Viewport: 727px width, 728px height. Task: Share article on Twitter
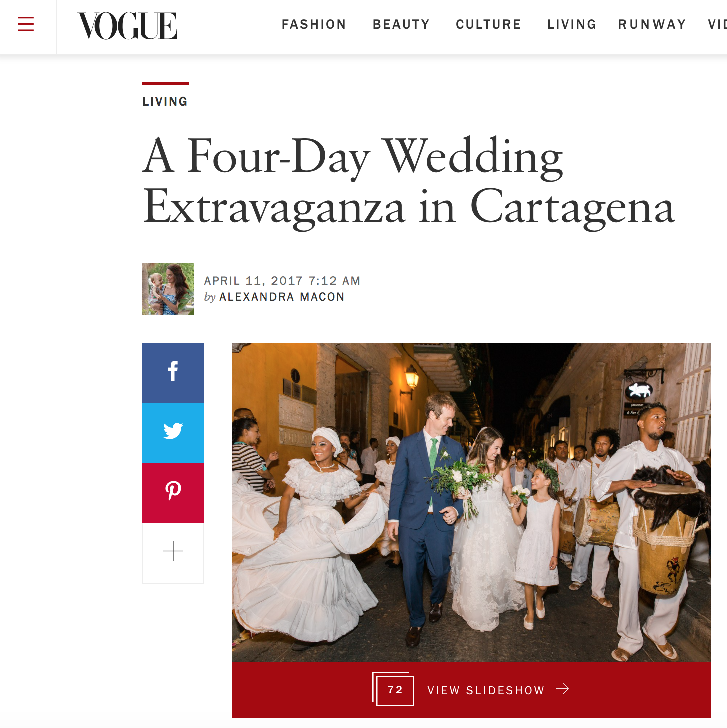pos(173,433)
